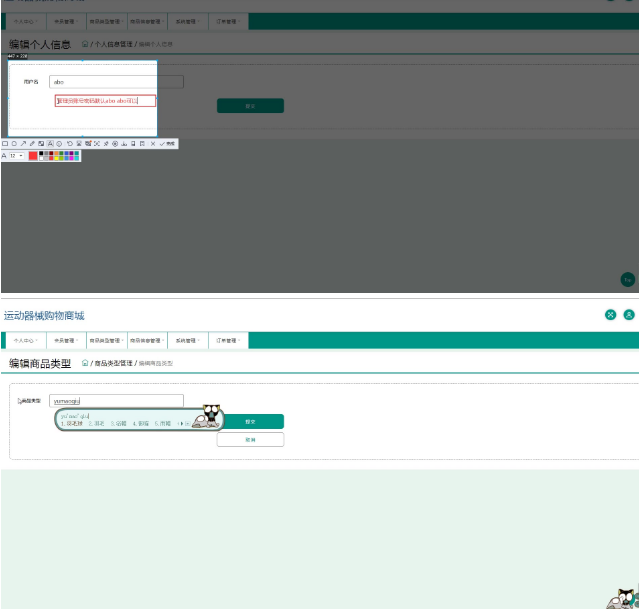Select the circled number marker tool

[59, 143]
